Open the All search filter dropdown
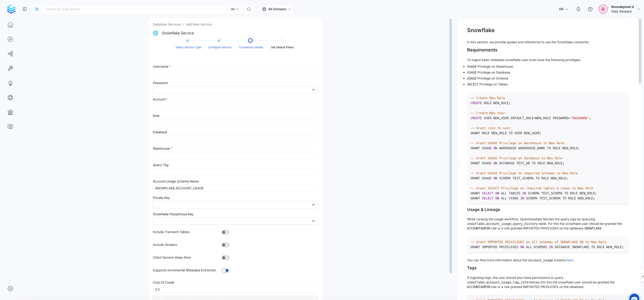Viewport: 644px width, 300px height. point(234,9)
